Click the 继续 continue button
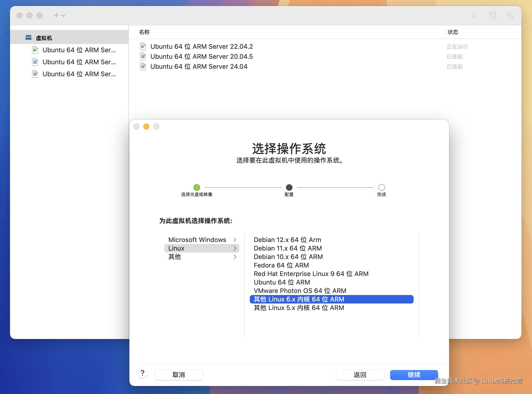This screenshot has height=394, width=532. tap(414, 375)
